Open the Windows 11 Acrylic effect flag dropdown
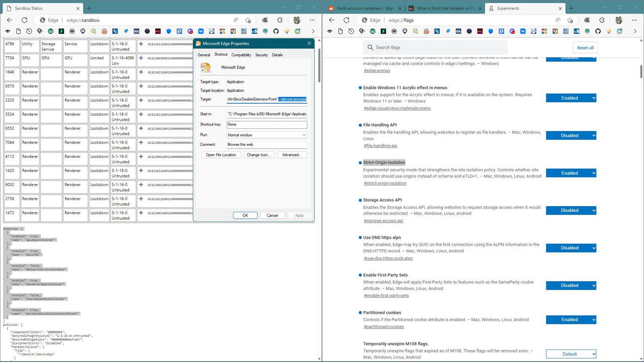This screenshot has width=644, height=362. pyautogui.click(x=571, y=98)
